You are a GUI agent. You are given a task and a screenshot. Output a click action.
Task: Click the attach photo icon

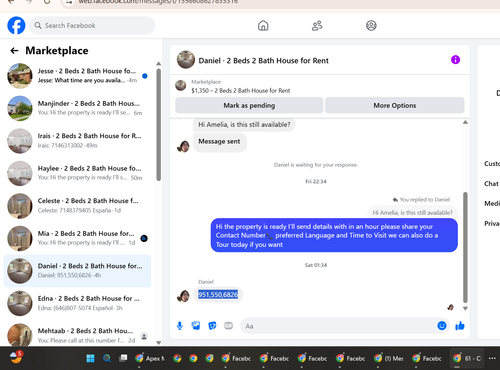coord(196,326)
